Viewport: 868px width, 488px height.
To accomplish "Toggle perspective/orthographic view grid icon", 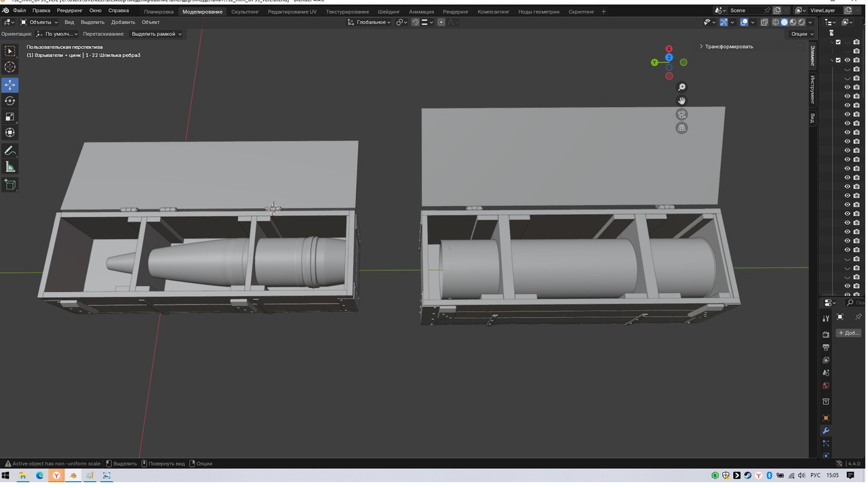I will (682, 127).
